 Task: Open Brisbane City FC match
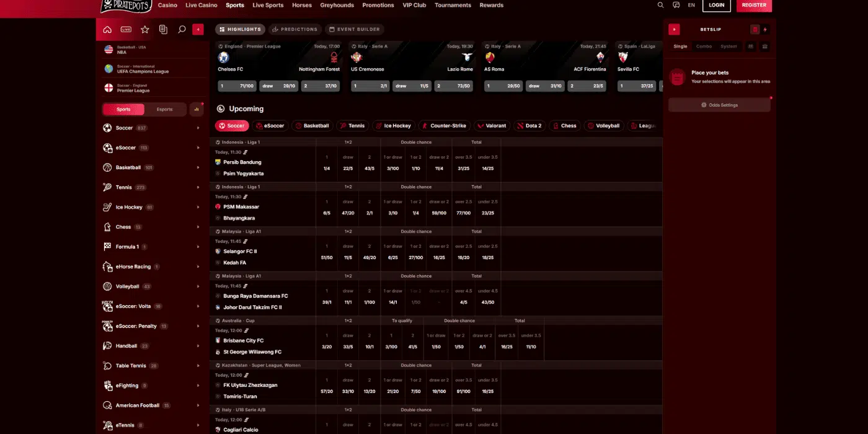(x=243, y=340)
